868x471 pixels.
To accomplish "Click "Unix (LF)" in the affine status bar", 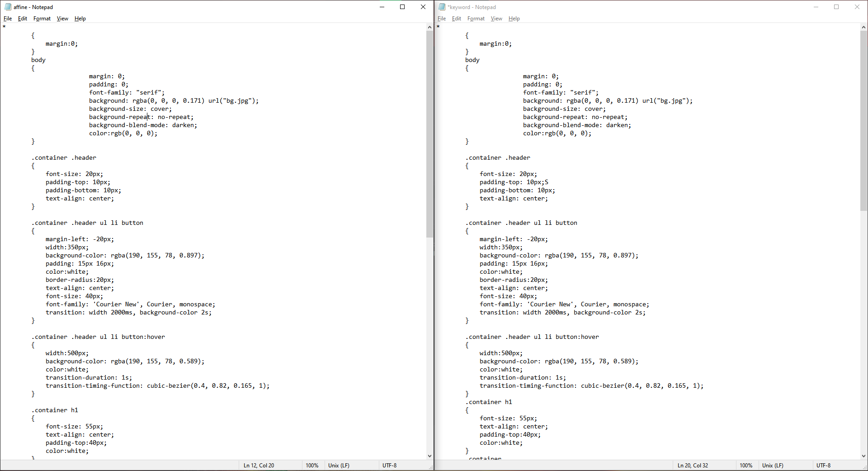I will pyautogui.click(x=339, y=466).
